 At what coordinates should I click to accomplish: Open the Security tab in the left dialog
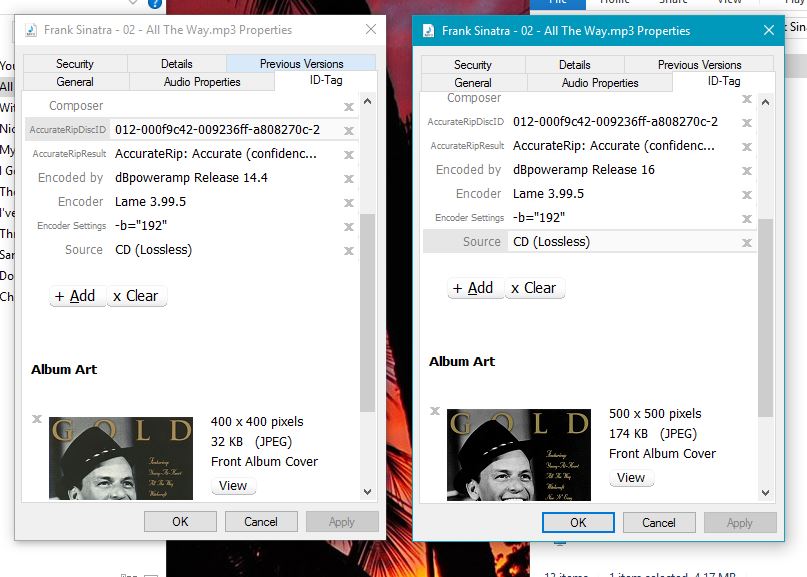click(75, 64)
